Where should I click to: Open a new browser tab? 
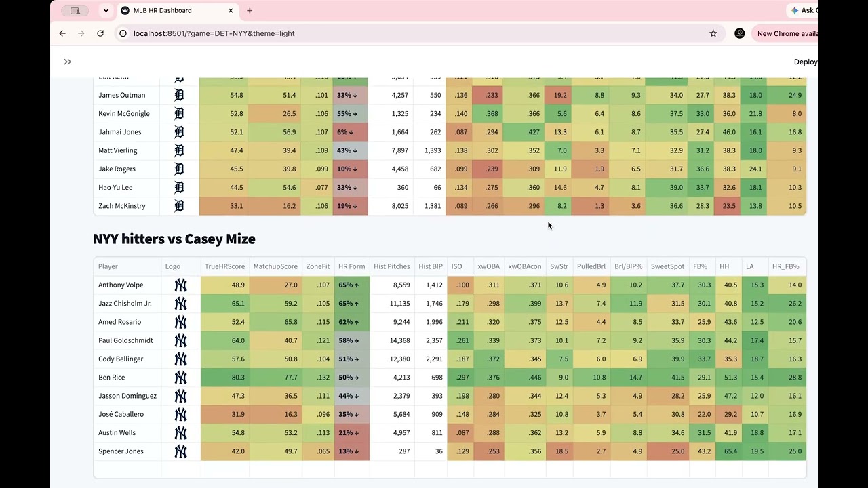pyautogui.click(x=250, y=11)
